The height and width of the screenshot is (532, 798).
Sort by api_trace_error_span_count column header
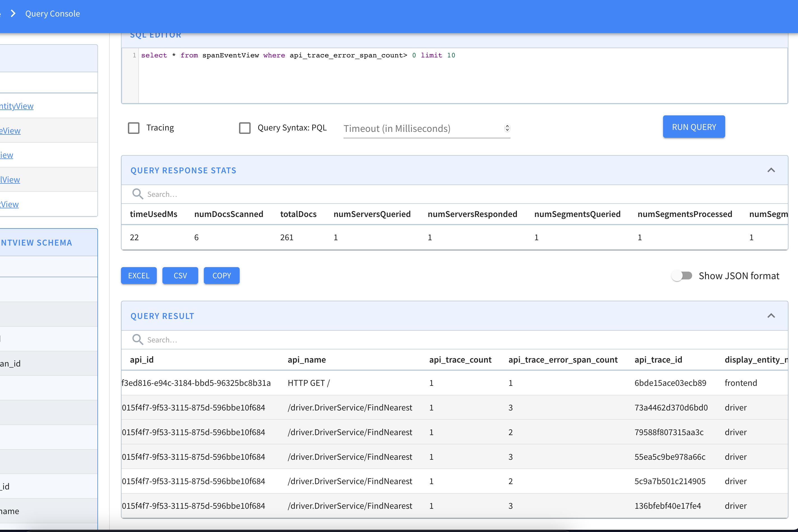pos(563,360)
